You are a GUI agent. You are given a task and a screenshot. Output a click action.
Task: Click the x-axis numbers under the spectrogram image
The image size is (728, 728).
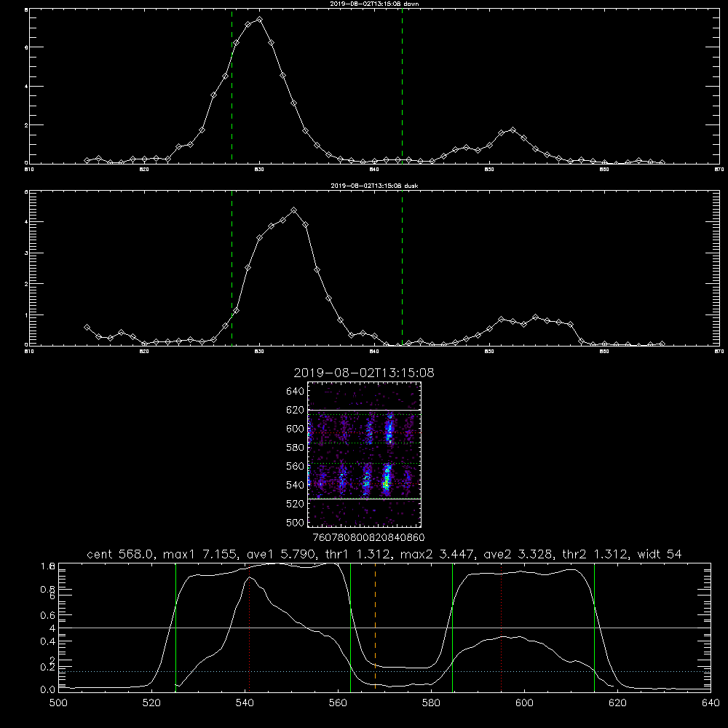tap(368, 538)
